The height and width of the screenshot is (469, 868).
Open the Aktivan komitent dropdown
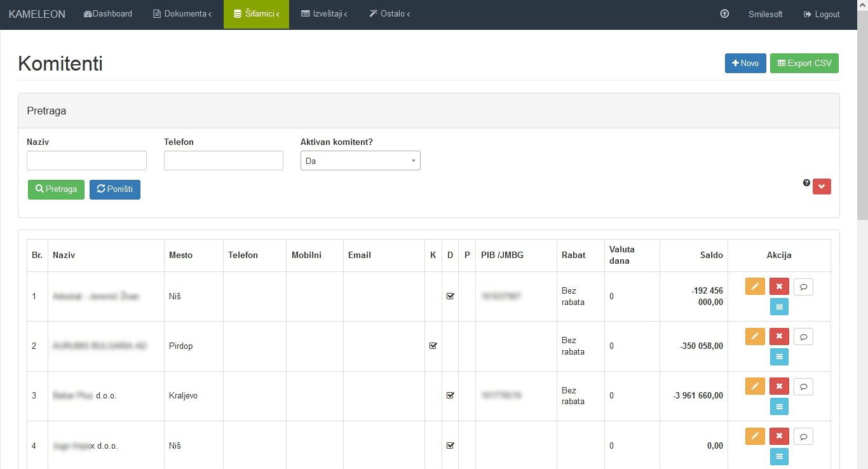(x=360, y=161)
